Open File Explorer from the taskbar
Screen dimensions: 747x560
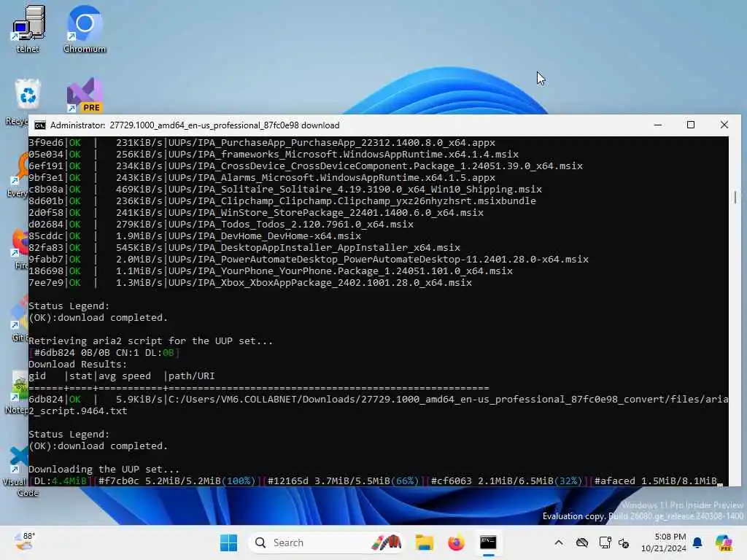(424, 542)
